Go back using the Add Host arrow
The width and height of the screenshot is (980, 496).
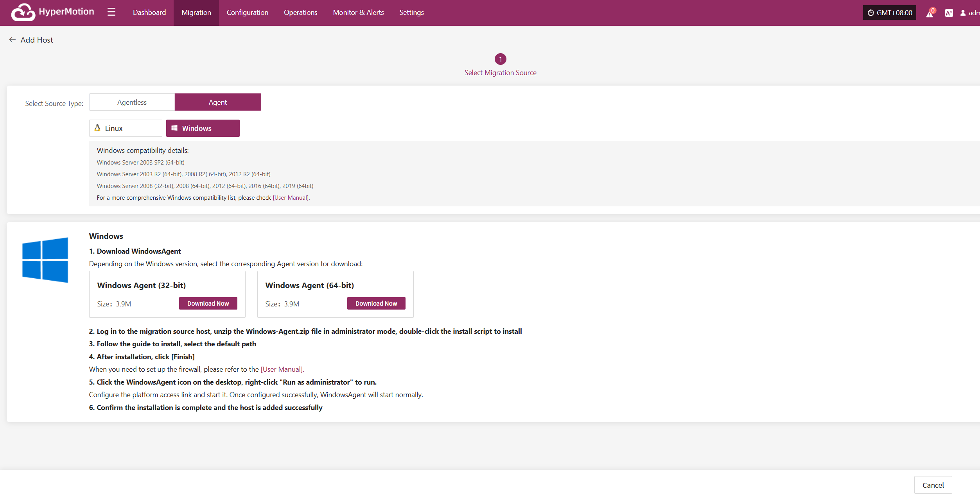[13, 40]
